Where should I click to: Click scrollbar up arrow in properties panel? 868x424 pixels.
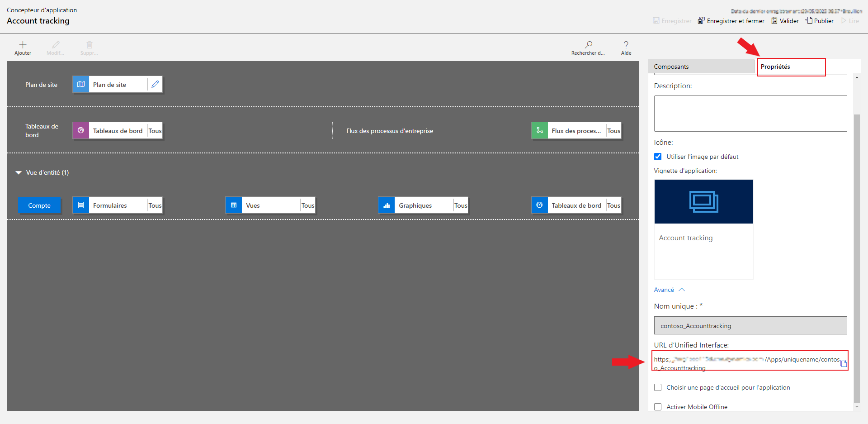(857, 78)
